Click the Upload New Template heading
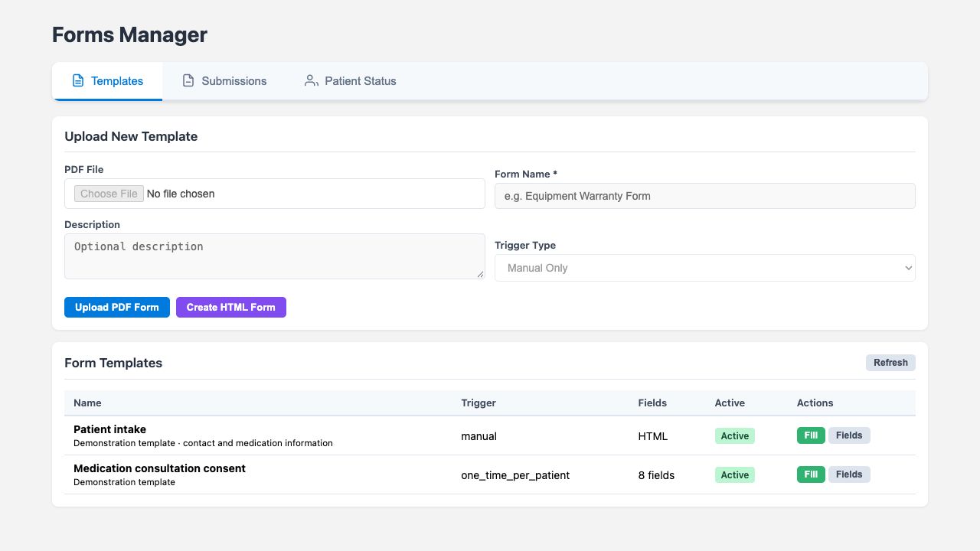Viewport: 980px width, 551px height. (x=131, y=136)
